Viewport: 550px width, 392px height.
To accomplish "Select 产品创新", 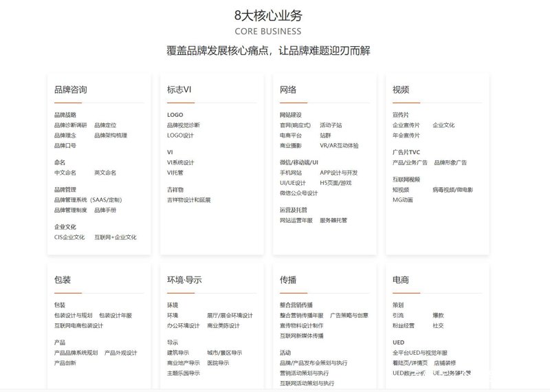I will 65,363.
